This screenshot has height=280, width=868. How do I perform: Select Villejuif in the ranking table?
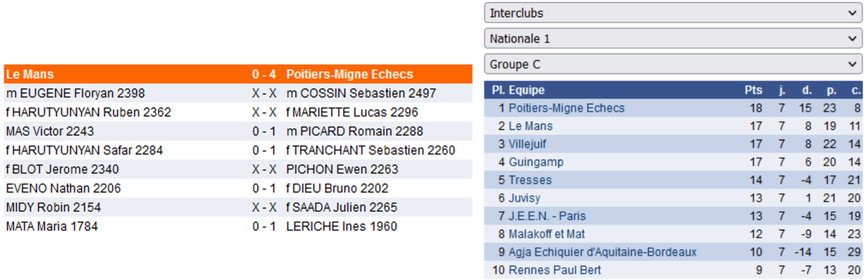[527, 144]
